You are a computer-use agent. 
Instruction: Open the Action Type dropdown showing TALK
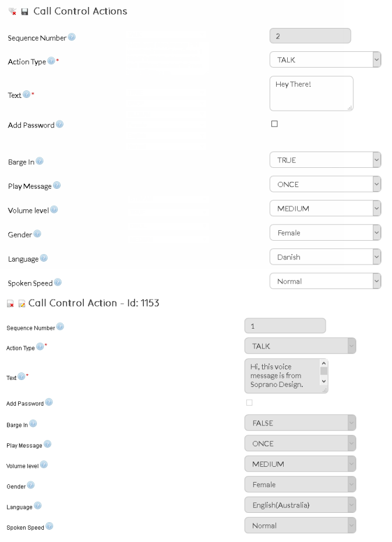(325, 60)
